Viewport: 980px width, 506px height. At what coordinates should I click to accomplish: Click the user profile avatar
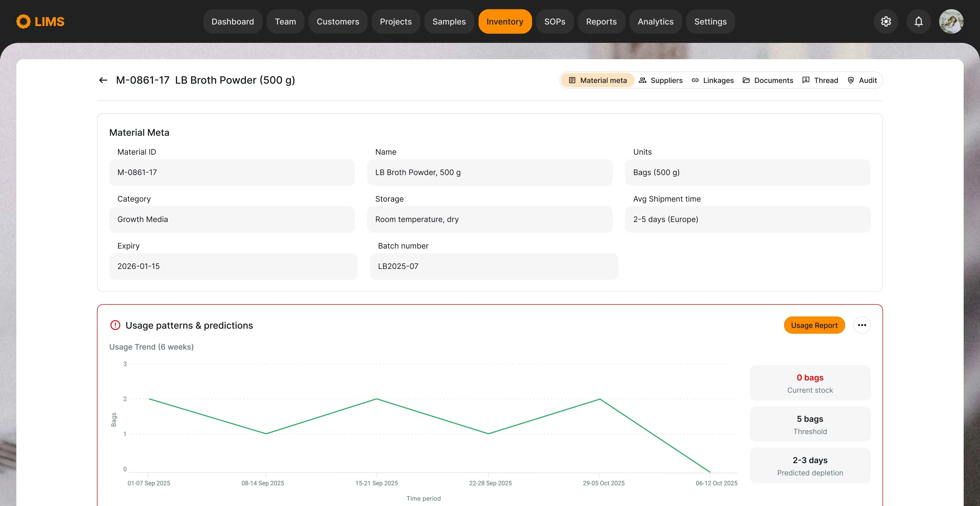(951, 21)
